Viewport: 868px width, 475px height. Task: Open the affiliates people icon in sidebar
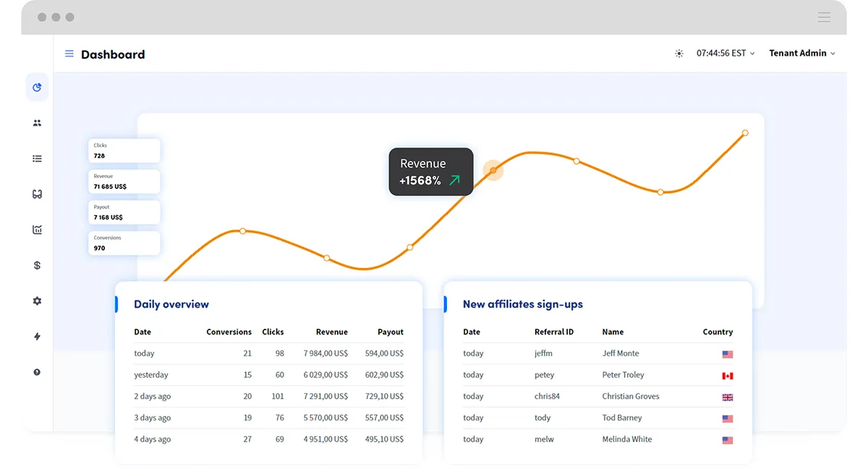tap(37, 123)
